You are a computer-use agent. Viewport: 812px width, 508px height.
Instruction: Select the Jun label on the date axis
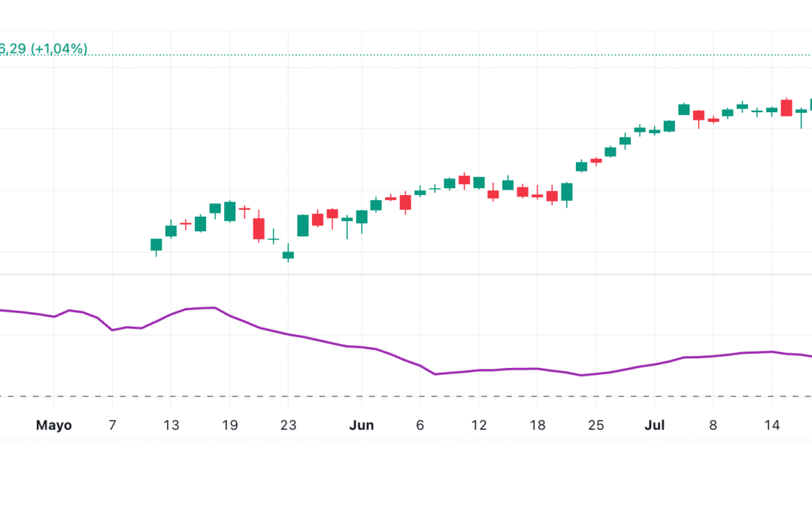pyautogui.click(x=362, y=424)
